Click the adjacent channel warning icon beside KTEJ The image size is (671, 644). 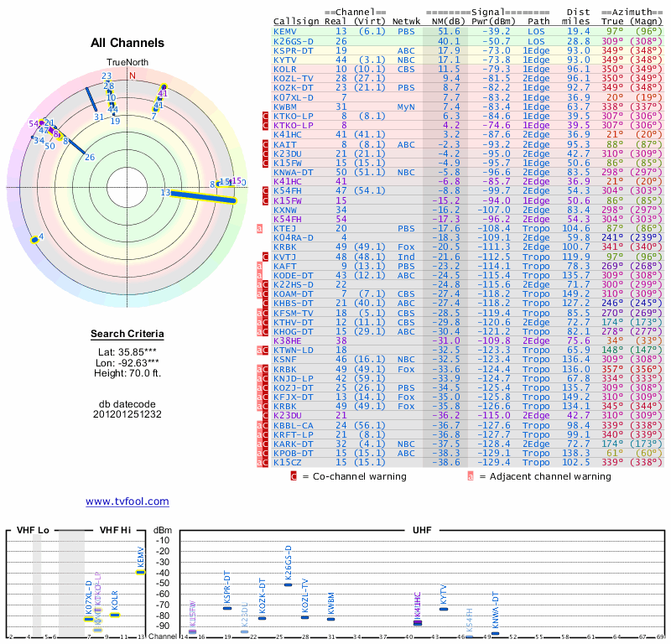pyautogui.click(x=259, y=228)
